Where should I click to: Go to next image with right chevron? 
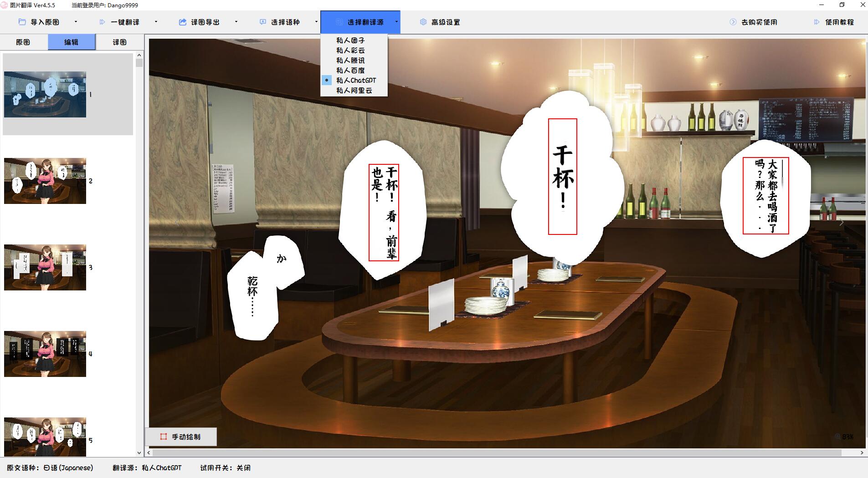coord(842,223)
